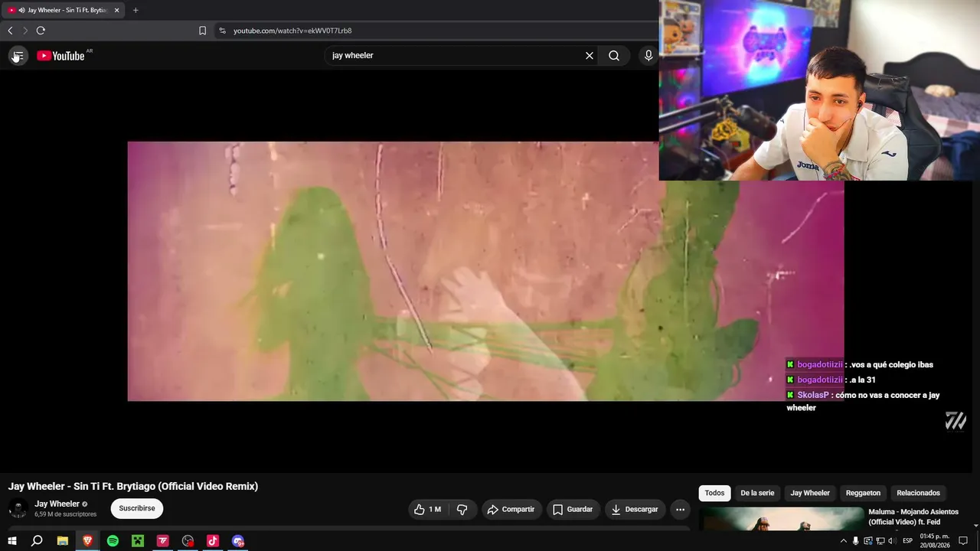The width and height of the screenshot is (980, 551).
Task: Visit the Jay Wheeler channel name link
Action: (x=57, y=504)
